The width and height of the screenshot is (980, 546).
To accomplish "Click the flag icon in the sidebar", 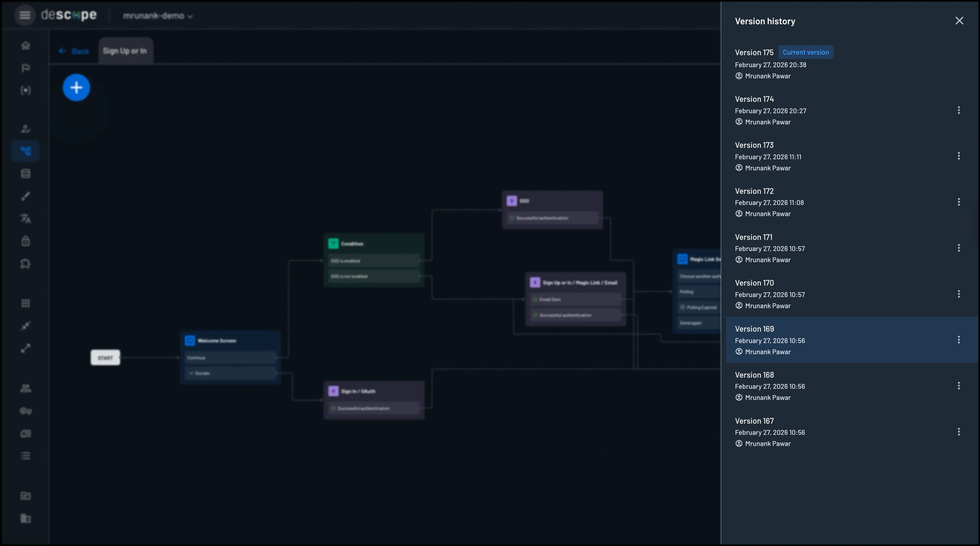I will tap(25, 68).
